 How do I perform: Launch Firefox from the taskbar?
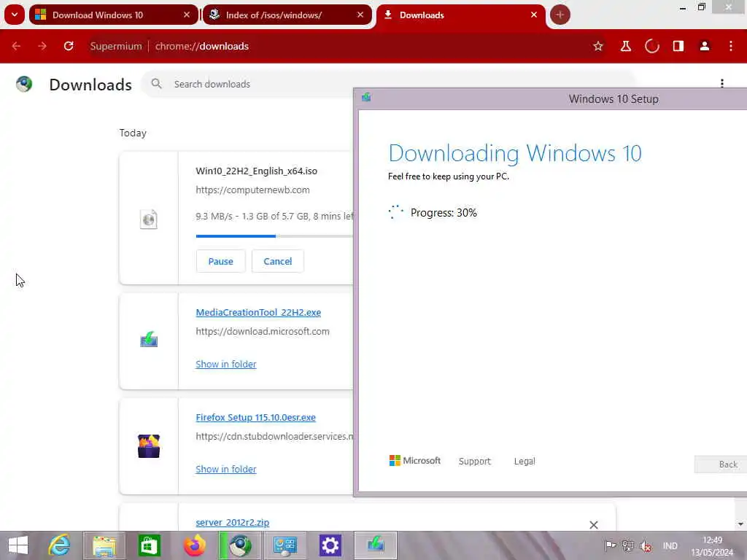[194, 545]
